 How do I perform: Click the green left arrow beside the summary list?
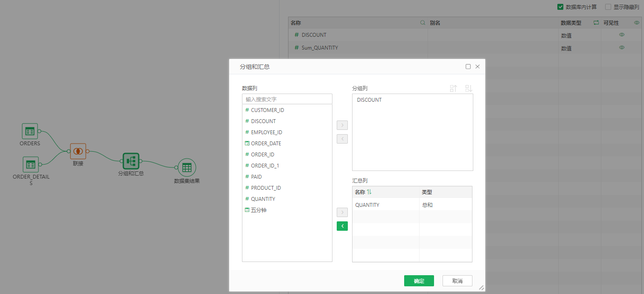tap(342, 226)
